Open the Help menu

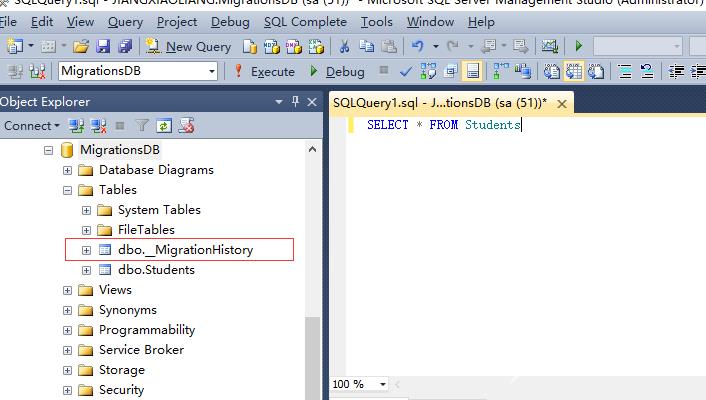pos(481,22)
